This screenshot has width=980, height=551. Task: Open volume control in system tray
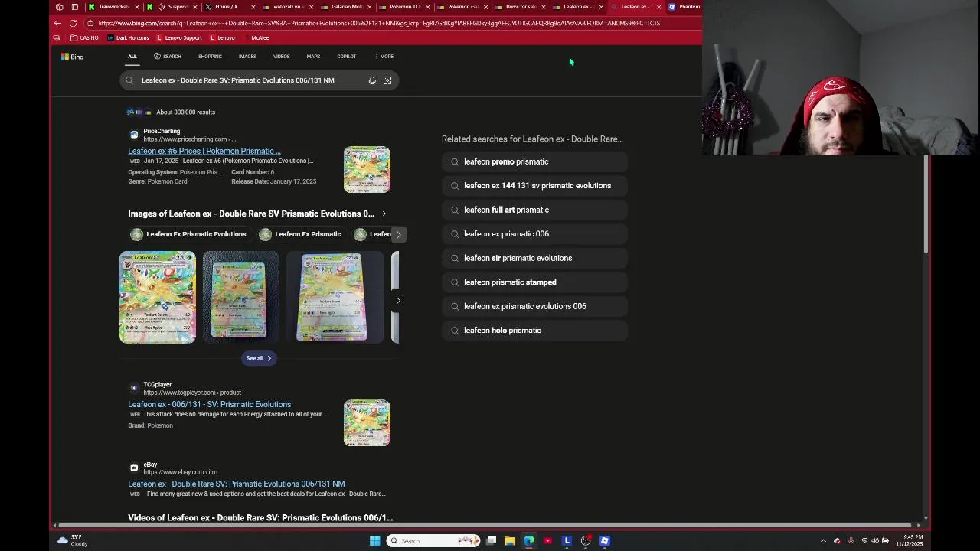[875, 541]
